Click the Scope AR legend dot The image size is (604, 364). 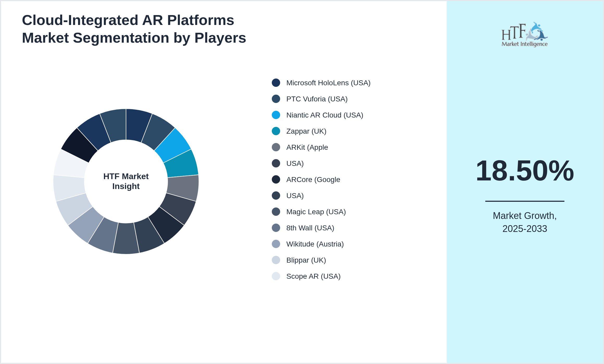[x=276, y=276]
